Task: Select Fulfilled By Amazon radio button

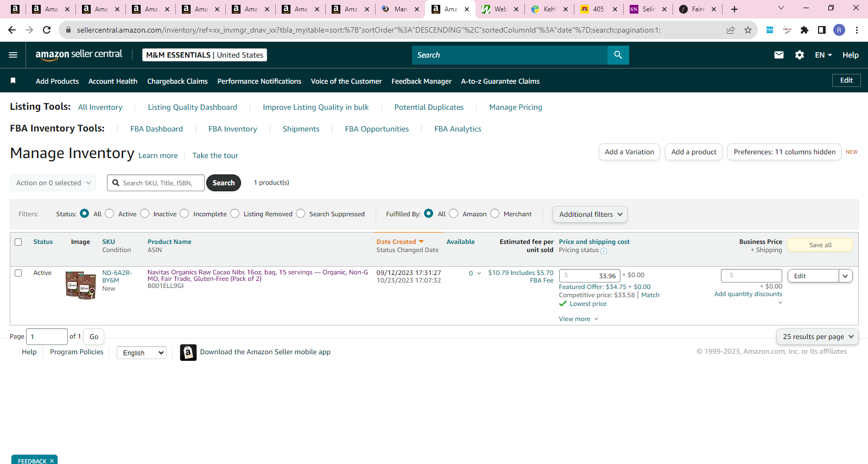Action: [454, 214]
